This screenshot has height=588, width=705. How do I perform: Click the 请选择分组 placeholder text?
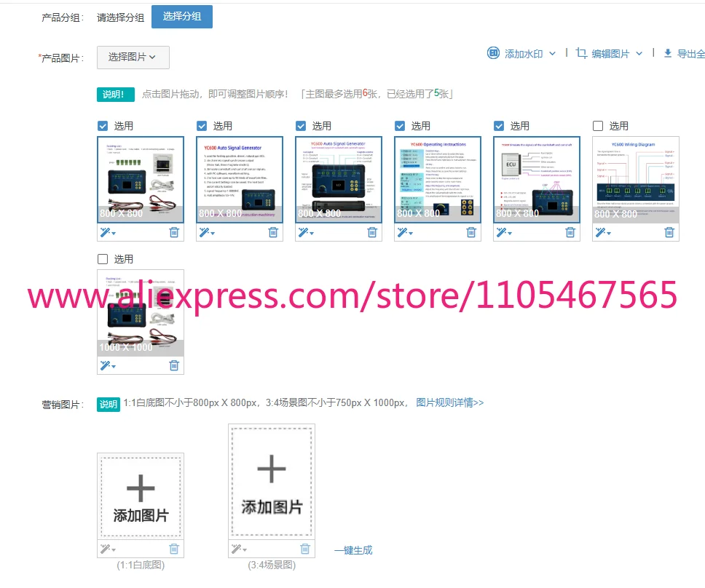120,17
